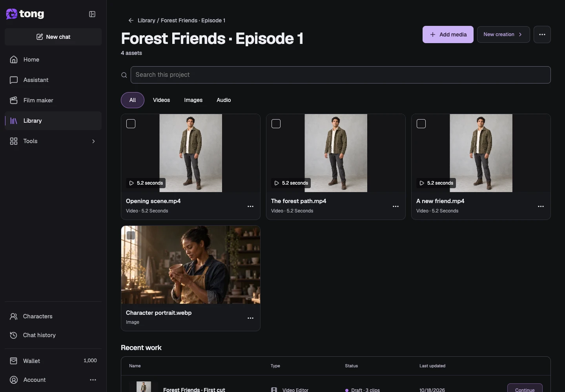Click the Add media button

pyautogui.click(x=448, y=34)
